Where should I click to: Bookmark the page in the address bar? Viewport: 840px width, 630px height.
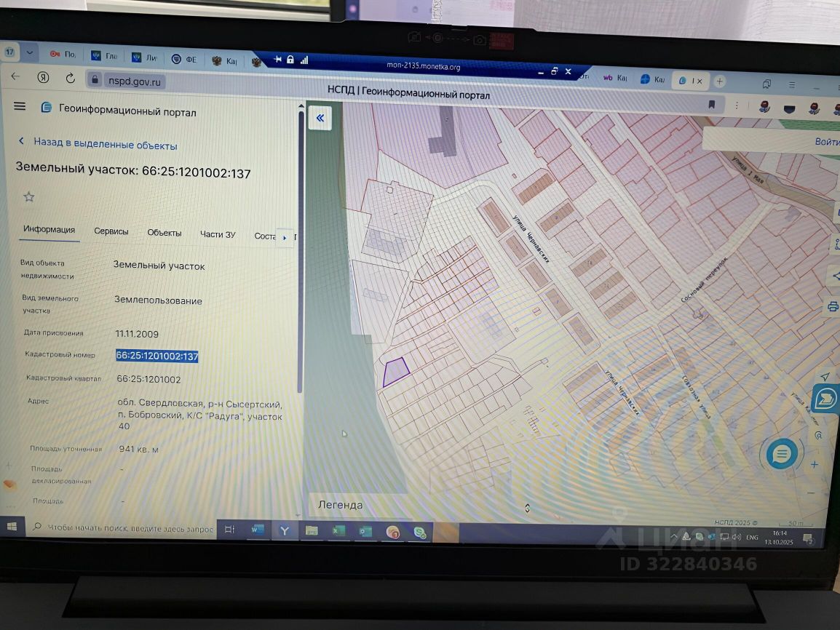[711, 105]
